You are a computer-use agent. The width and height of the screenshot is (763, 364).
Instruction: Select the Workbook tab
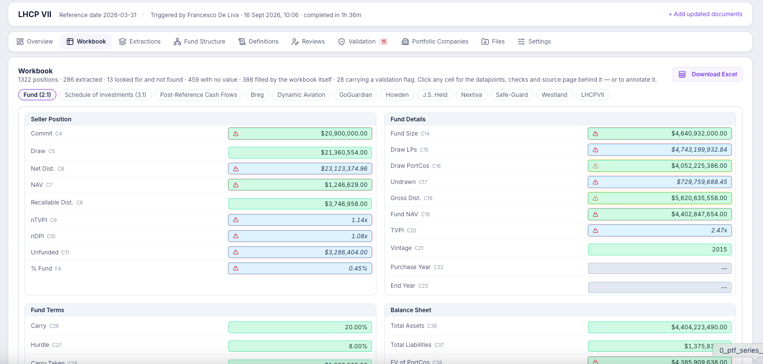[x=86, y=41]
